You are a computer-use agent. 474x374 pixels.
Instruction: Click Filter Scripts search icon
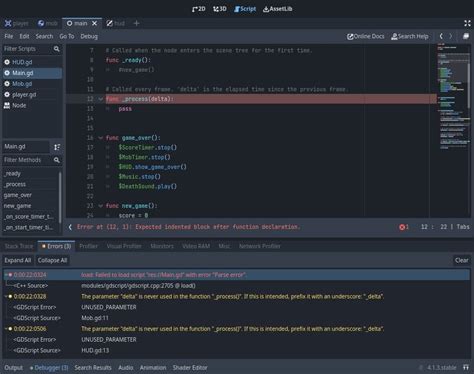tap(57, 49)
